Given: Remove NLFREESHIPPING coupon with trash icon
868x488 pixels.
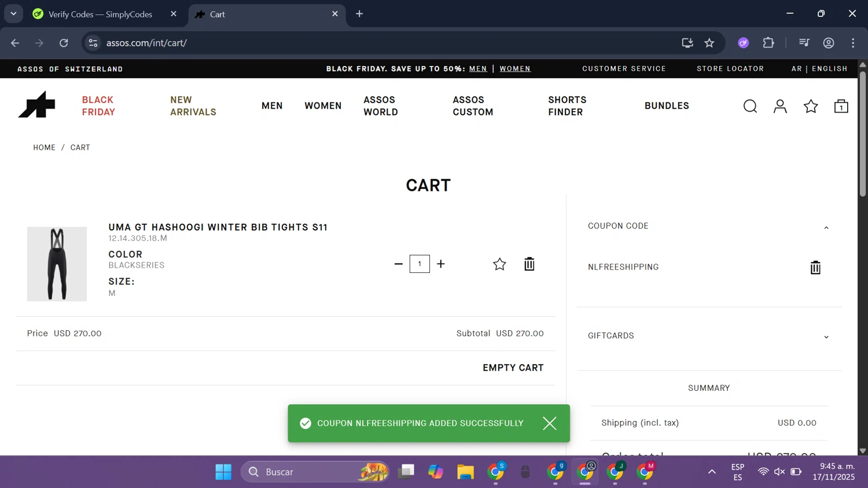Looking at the screenshot, I should [x=815, y=267].
